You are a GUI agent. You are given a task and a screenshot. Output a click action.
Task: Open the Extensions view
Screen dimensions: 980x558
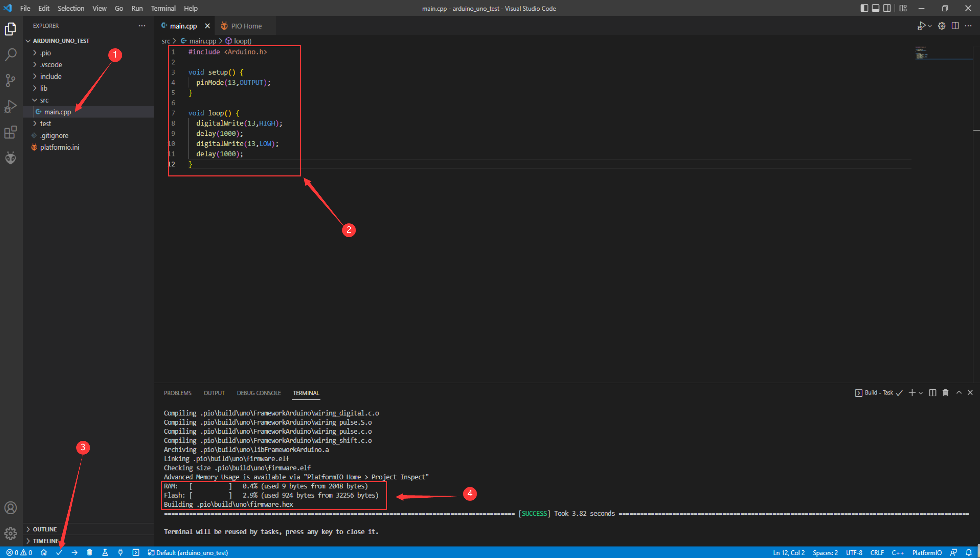[x=10, y=132]
